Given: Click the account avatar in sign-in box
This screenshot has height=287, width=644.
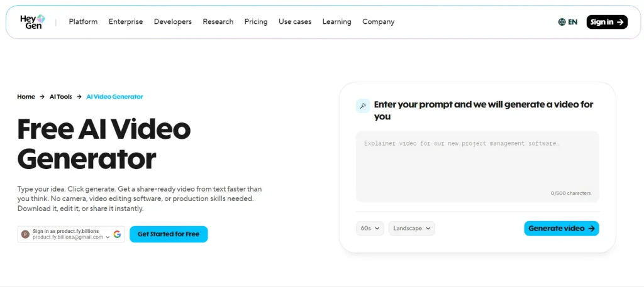Looking at the screenshot, I should 25,234.
